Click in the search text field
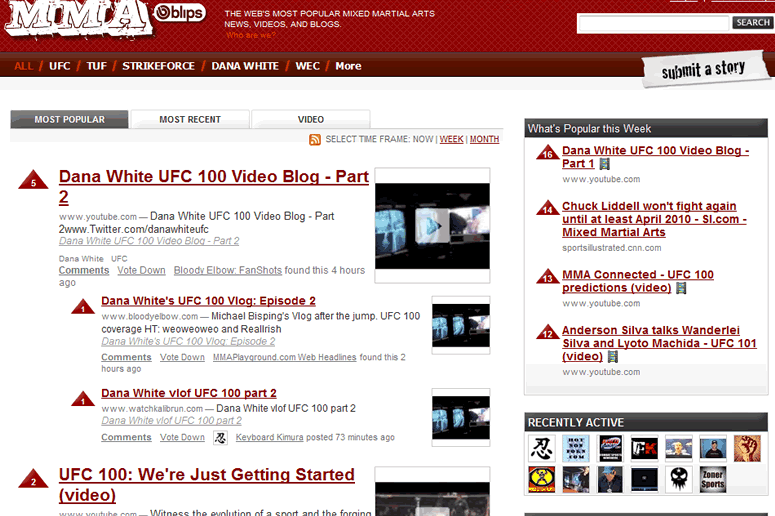775x516 pixels. 653,23
